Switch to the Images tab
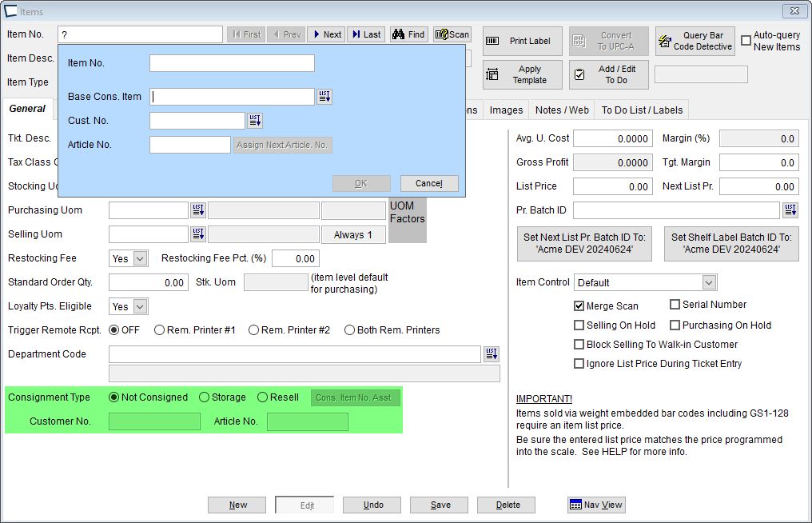The image size is (812, 523). pos(506,110)
